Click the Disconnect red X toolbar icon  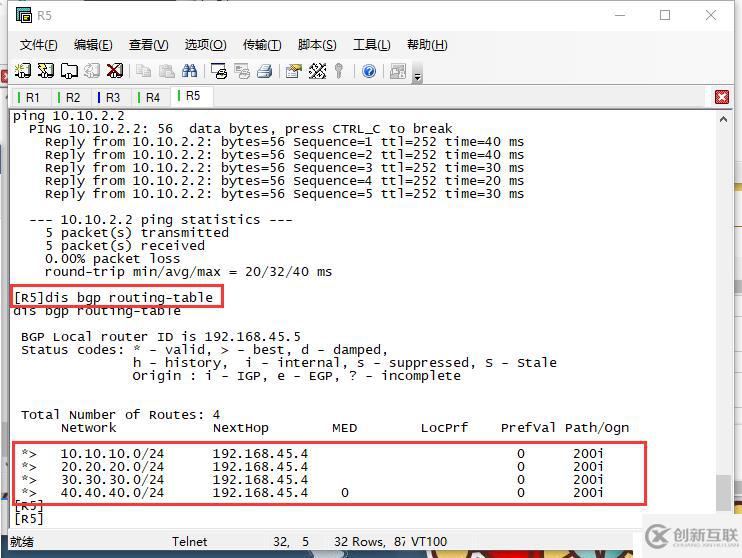pyautogui.click(x=115, y=71)
